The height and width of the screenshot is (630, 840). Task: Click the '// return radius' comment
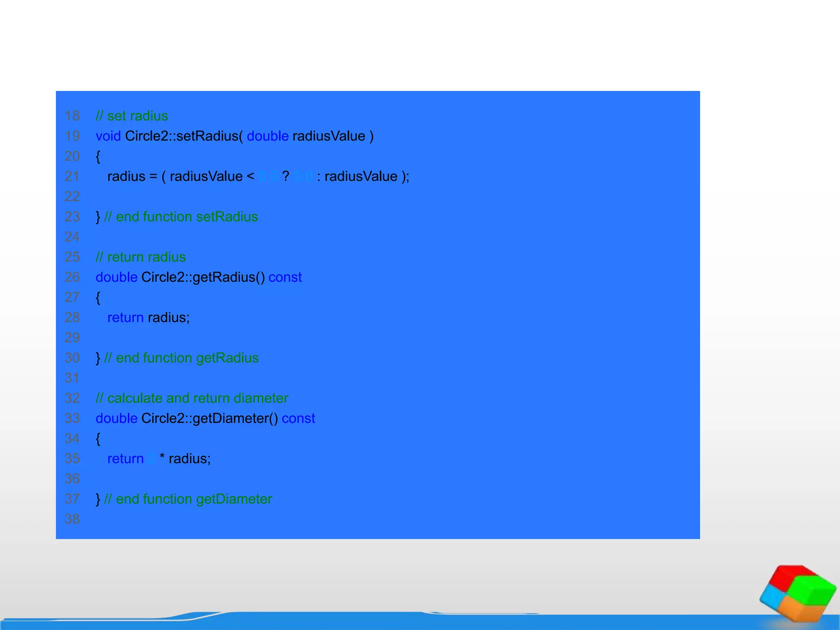coord(141,257)
